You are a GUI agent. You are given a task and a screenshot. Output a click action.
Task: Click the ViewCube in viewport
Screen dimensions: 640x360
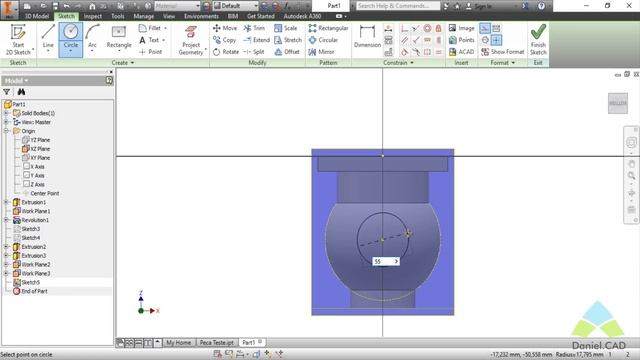tap(618, 103)
